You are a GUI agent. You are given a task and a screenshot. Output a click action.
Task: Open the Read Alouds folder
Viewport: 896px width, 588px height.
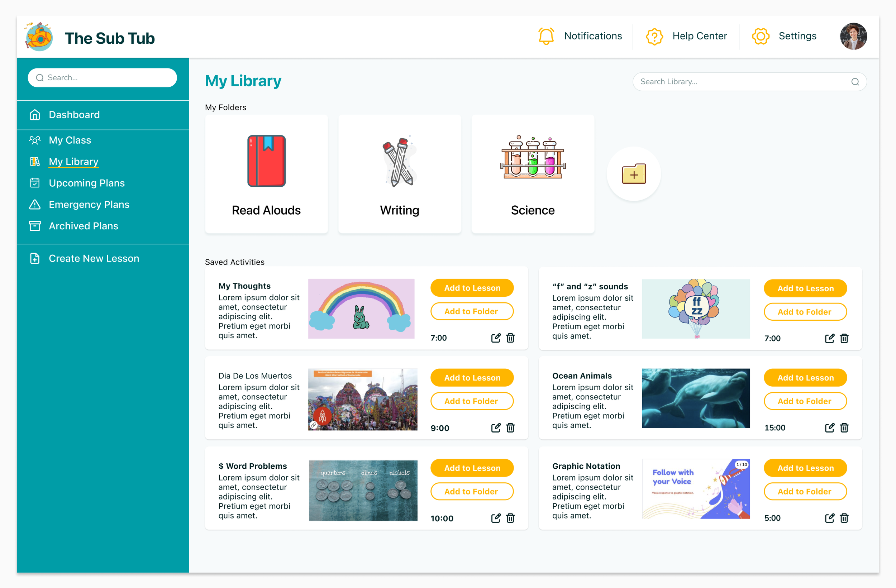(x=266, y=174)
